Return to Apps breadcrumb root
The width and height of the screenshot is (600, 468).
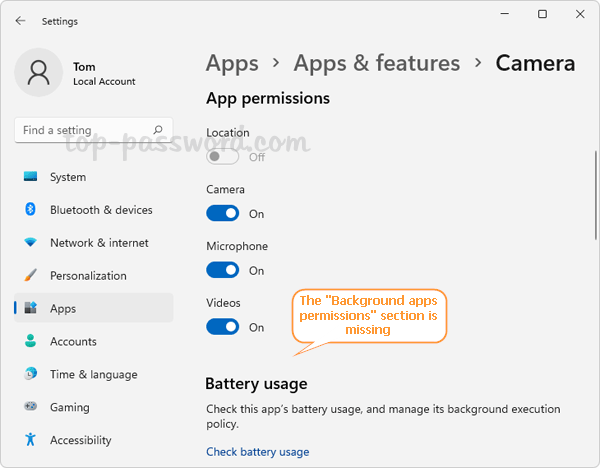pos(232,63)
